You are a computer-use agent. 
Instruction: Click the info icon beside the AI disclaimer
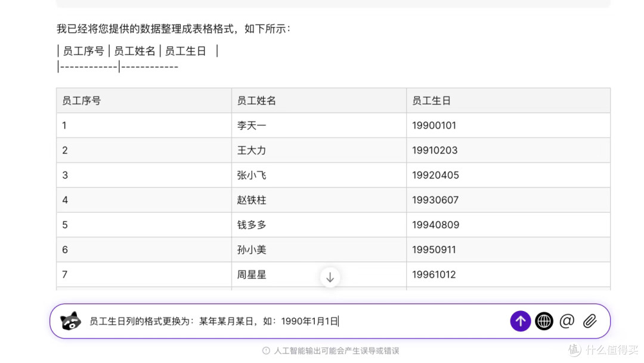[266, 350]
